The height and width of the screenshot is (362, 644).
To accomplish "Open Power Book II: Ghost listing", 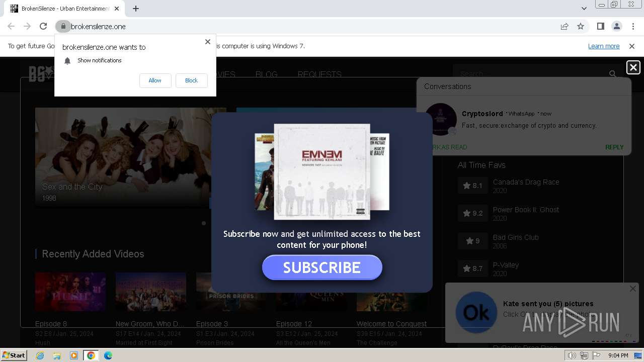I will pos(526,210).
